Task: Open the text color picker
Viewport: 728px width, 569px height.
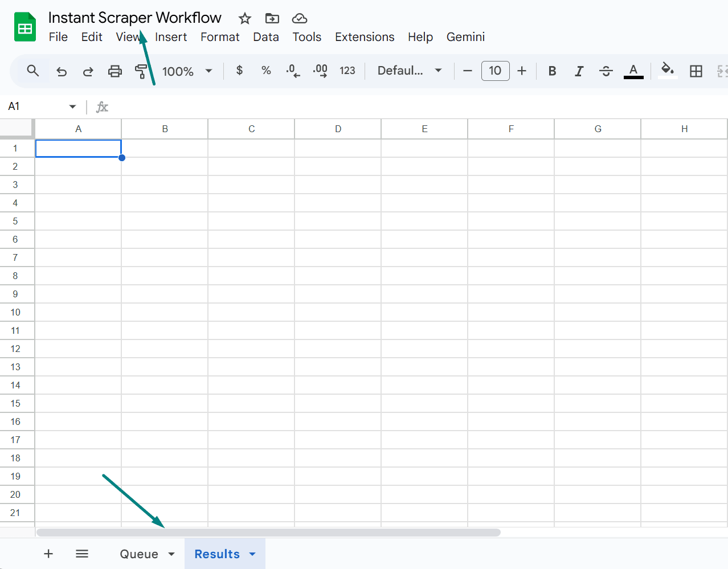Action: click(633, 71)
